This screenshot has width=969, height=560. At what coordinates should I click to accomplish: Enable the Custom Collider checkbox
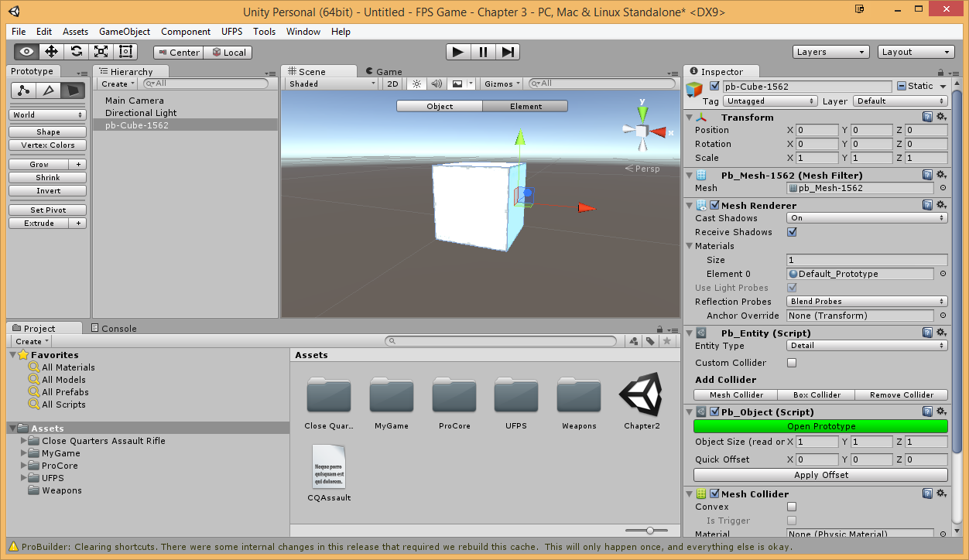click(x=792, y=363)
